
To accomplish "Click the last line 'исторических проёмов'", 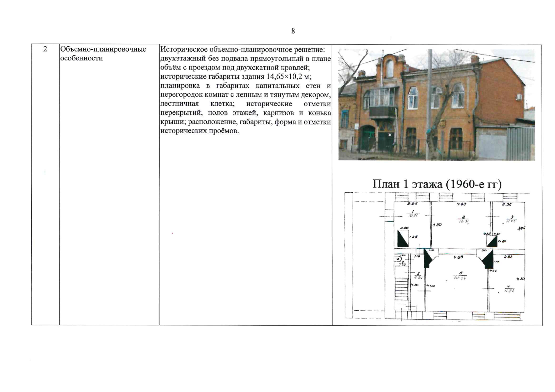I will pyautogui.click(x=199, y=131).
